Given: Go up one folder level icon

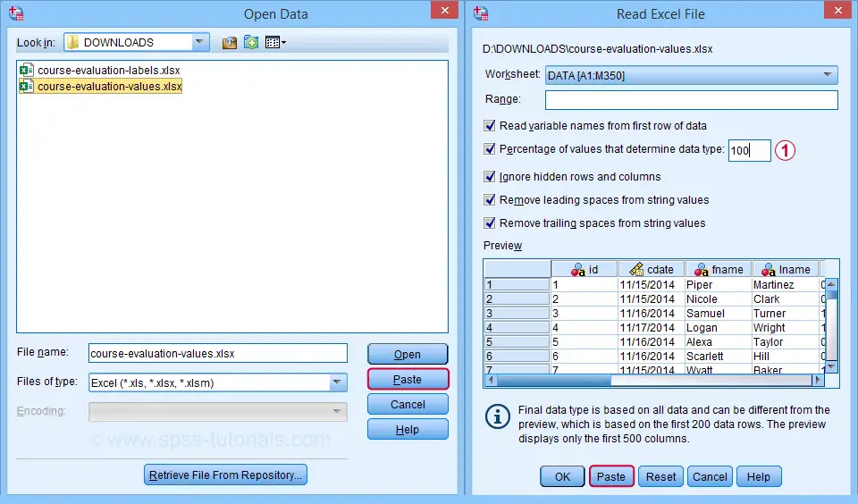Looking at the screenshot, I should [x=230, y=42].
